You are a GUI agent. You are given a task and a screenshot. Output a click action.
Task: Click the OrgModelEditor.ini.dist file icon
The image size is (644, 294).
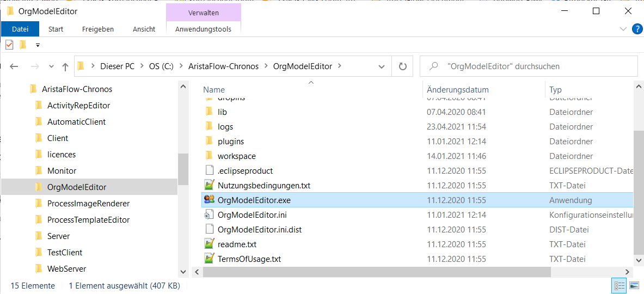(209, 230)
